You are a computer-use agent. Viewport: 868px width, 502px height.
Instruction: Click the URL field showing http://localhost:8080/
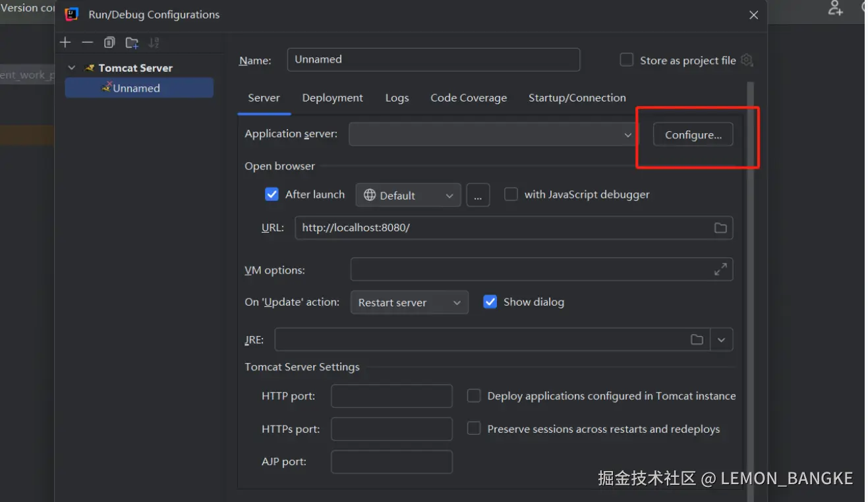(x=514, y=228)
